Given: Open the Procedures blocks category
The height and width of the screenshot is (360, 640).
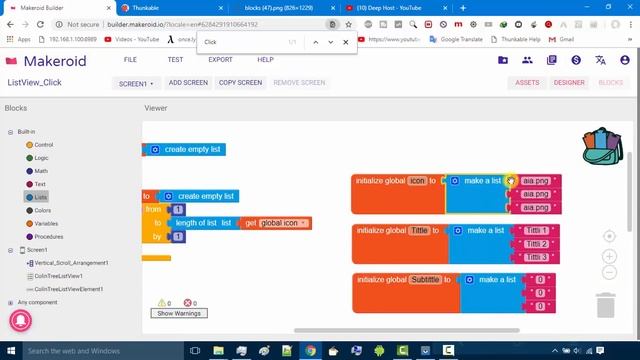Looking at the screenshot, I should click(44, 237).
